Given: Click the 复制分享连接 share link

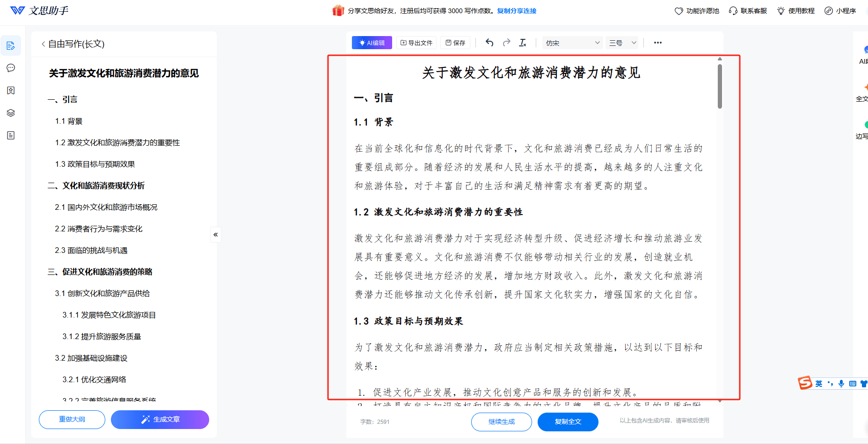Looking at the screenshot, I should (x=516, y=11).
